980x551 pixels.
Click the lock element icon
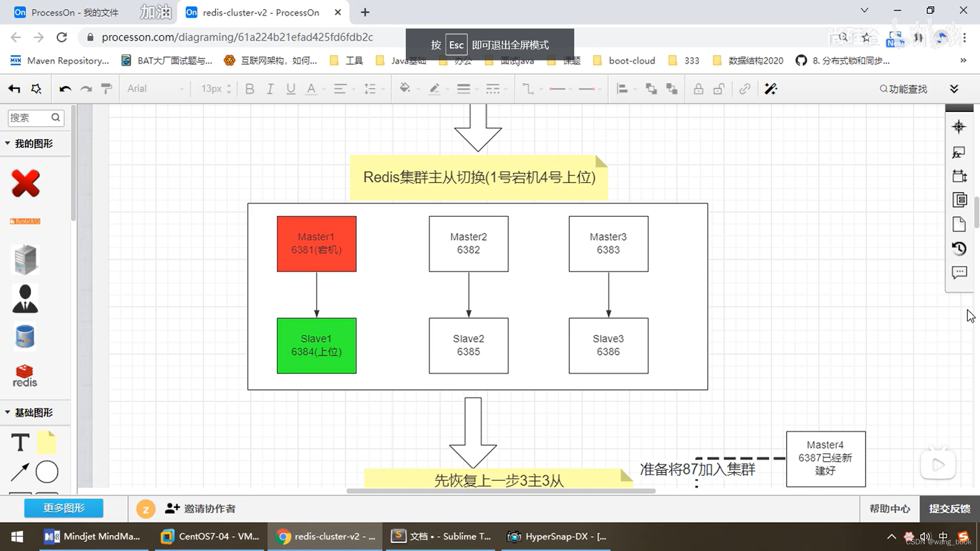pos(698,88)
